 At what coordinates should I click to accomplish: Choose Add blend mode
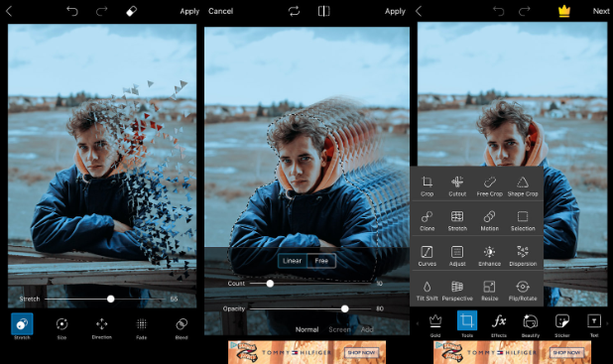point(367,329)
